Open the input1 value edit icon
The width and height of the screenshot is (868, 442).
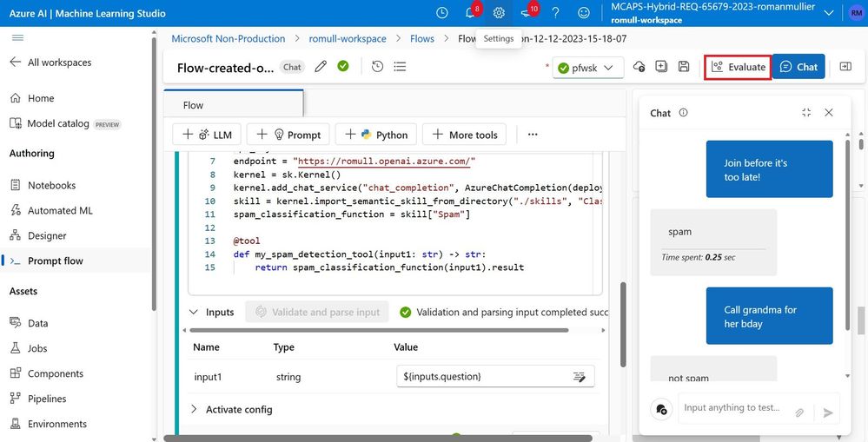pyautogui.click(x=579, y=377)
